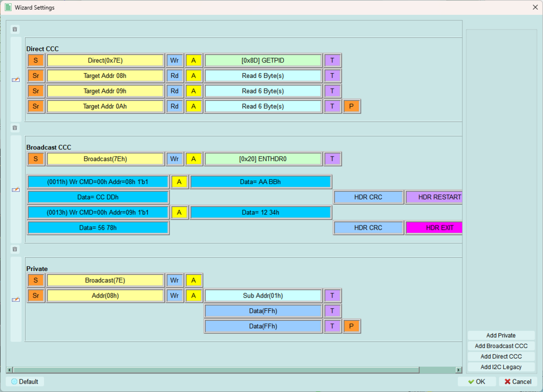Click the horizontal scrollbar left arrow
543x392 pixels.
click(9, 370)
